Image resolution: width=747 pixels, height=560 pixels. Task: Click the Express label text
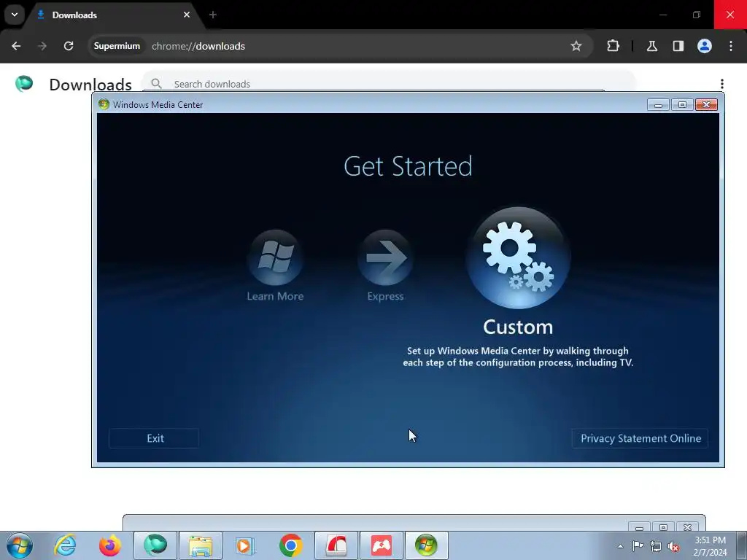pos(385,296)
